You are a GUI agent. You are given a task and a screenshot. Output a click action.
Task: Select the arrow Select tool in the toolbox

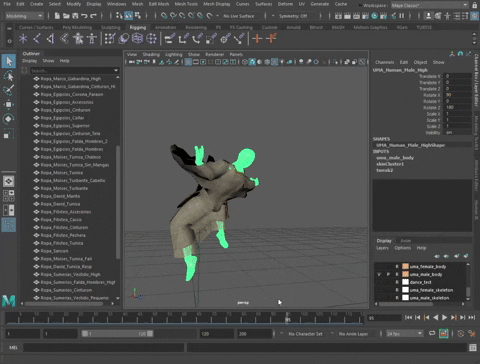pyautogui.click(x=9, y=61)
